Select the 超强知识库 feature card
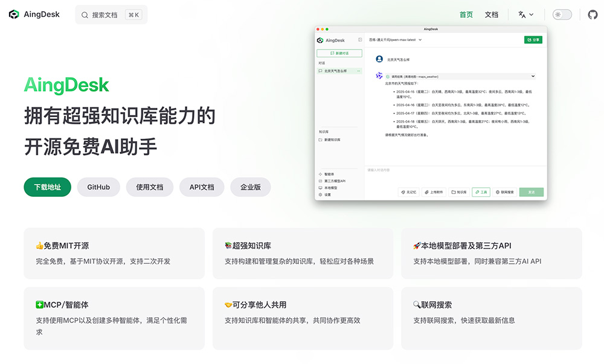Image resolution: width=604 pixels, height=364 pixels. [x=303, y=253]
